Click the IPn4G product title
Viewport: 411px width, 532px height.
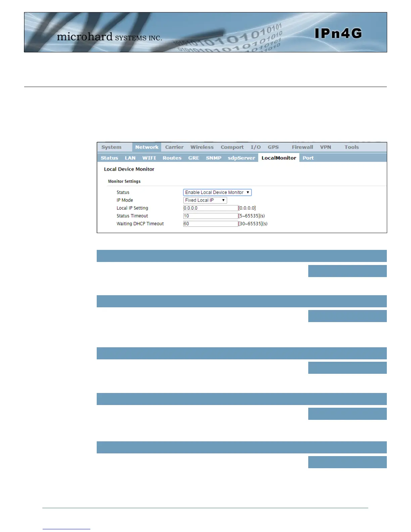338,33
